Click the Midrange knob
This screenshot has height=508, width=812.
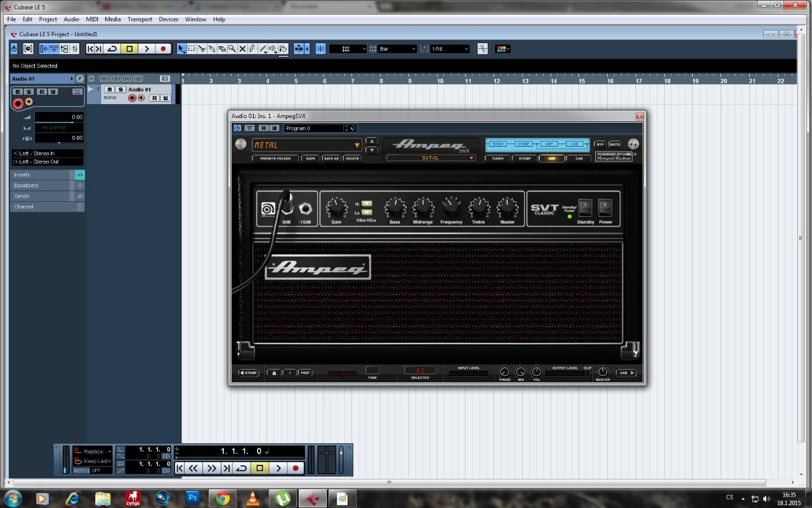(423, 207)
